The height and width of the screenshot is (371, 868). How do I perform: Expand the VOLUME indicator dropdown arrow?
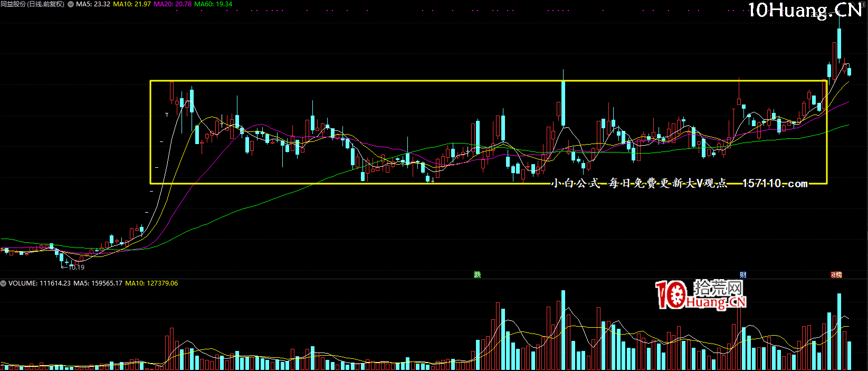point(3,283)
